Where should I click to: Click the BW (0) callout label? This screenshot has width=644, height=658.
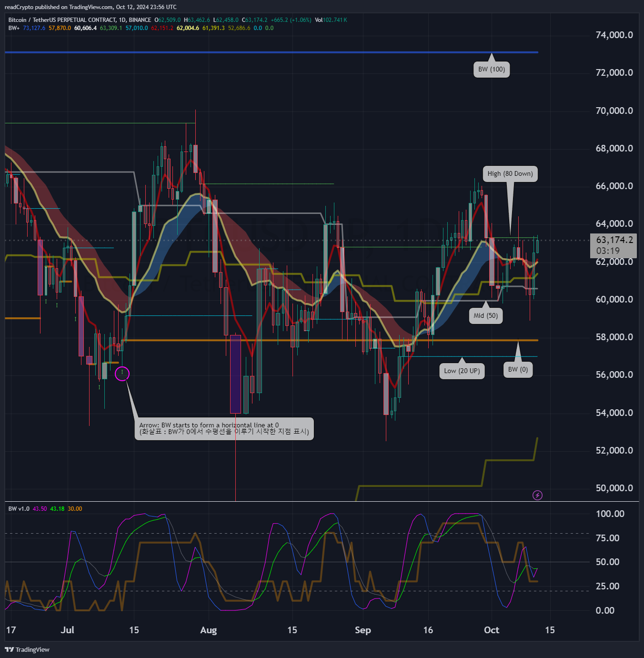[x=518, y=370]
